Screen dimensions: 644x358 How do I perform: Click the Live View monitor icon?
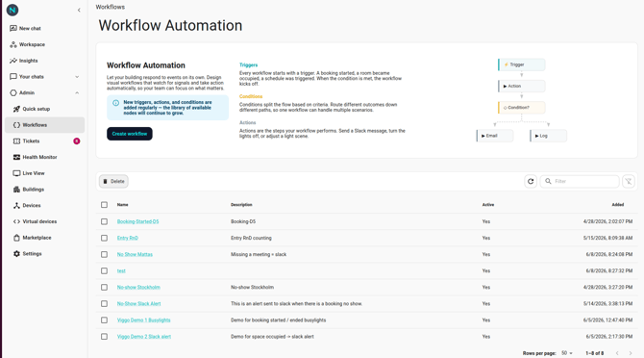[x=16, y=173]
